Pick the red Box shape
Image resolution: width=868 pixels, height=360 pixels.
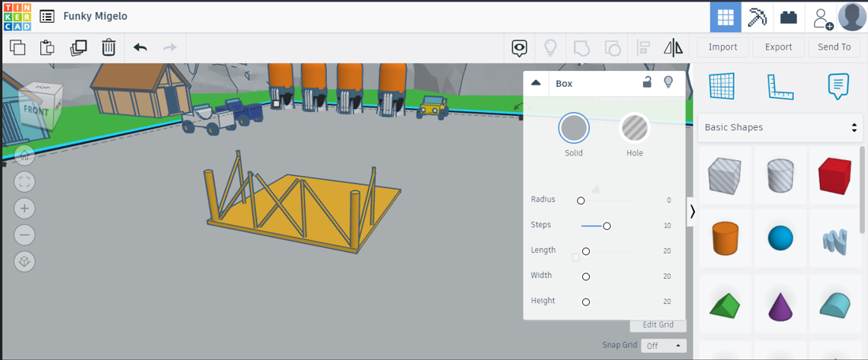click(x=835, y=176)
